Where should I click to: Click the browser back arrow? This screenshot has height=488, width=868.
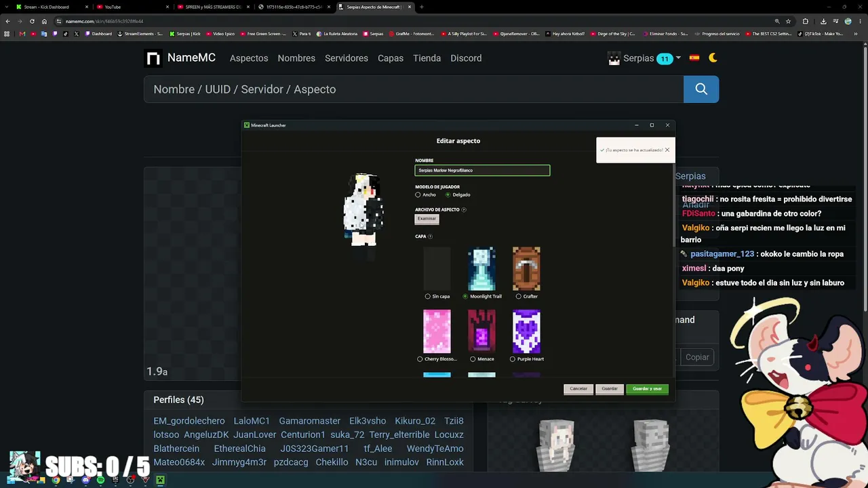[x=7, y=21]
